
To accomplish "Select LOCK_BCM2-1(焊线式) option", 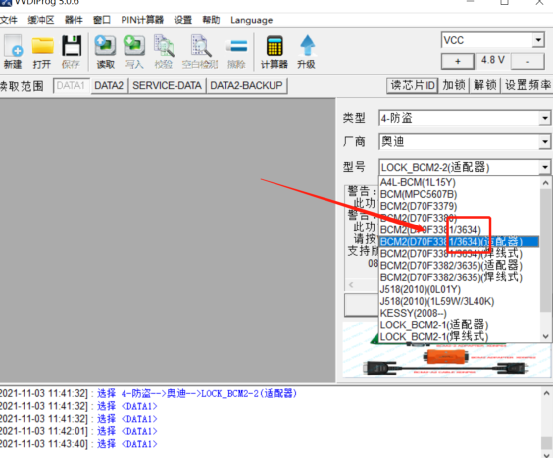I will (459, 337).
